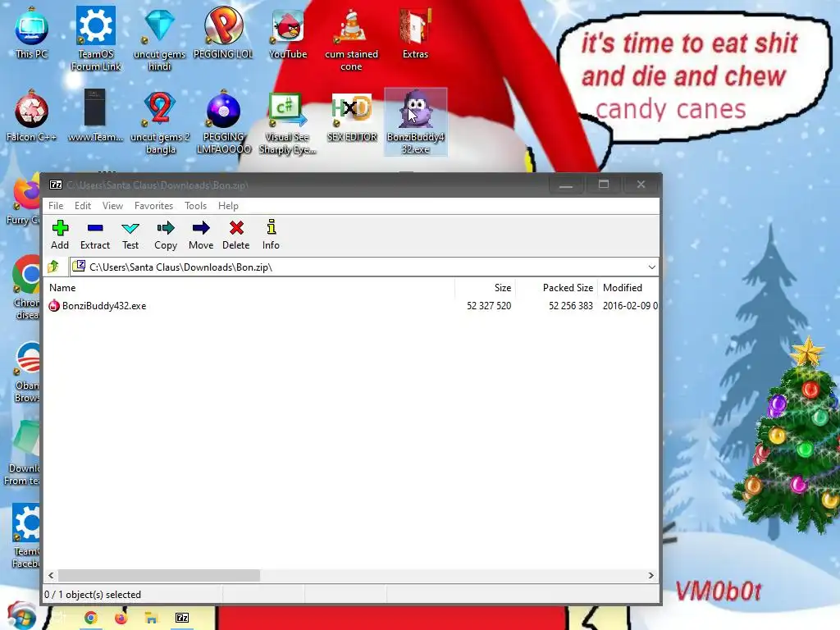This screenshot has height=630, width=840.
Task: Click the Start button with Santa hat
Action: [21, 616]
